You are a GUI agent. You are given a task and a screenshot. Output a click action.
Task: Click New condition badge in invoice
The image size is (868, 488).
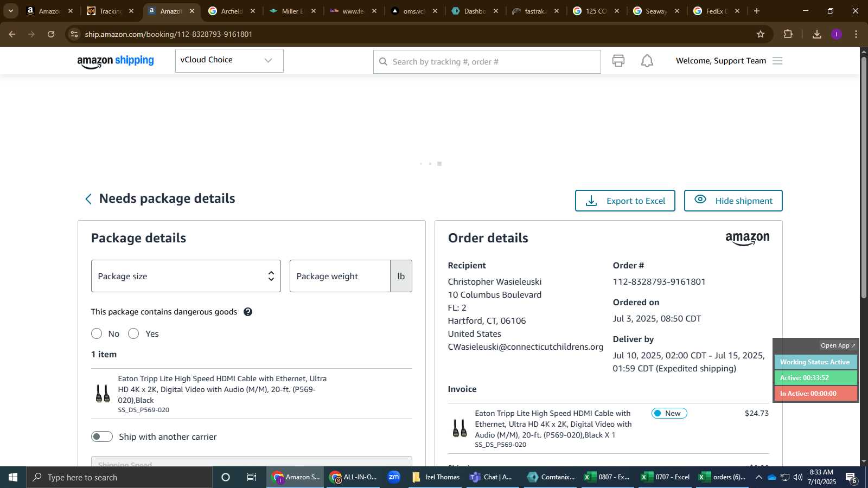coord(669,413)
